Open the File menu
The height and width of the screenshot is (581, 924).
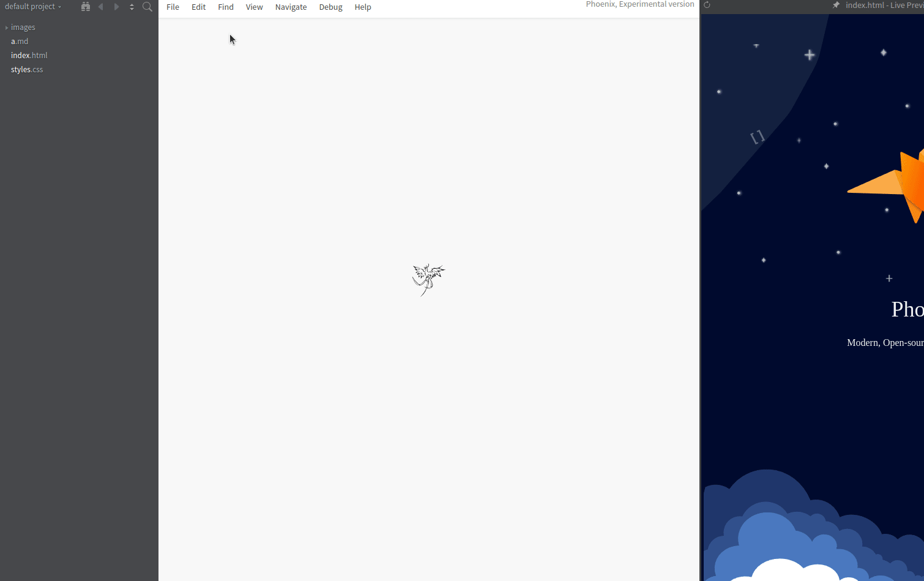coord(173,7)
